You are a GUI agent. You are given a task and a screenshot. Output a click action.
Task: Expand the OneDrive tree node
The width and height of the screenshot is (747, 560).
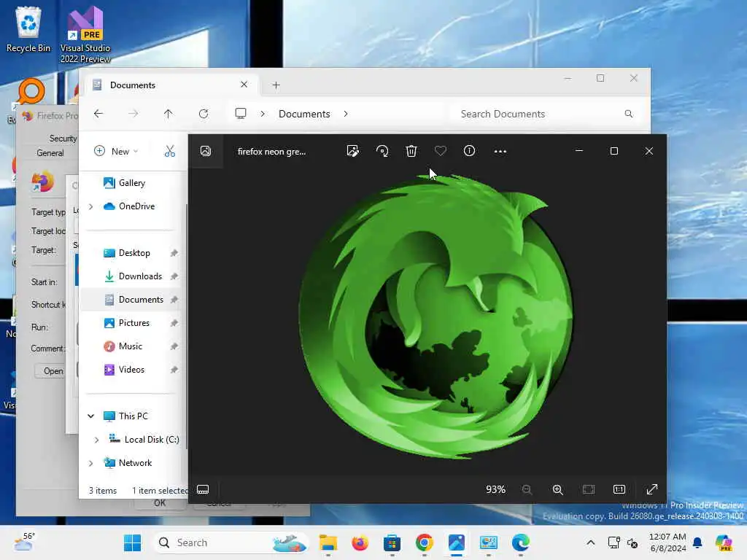click(91, 206)
